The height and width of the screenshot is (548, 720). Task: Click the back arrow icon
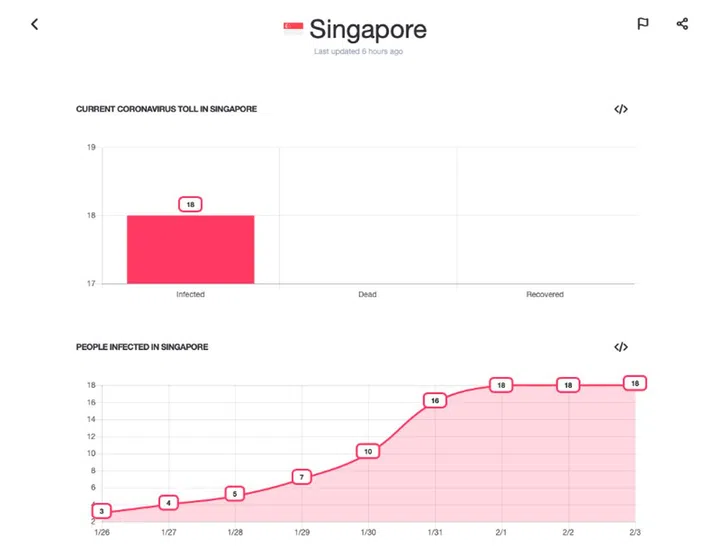[x=34, y=24]
